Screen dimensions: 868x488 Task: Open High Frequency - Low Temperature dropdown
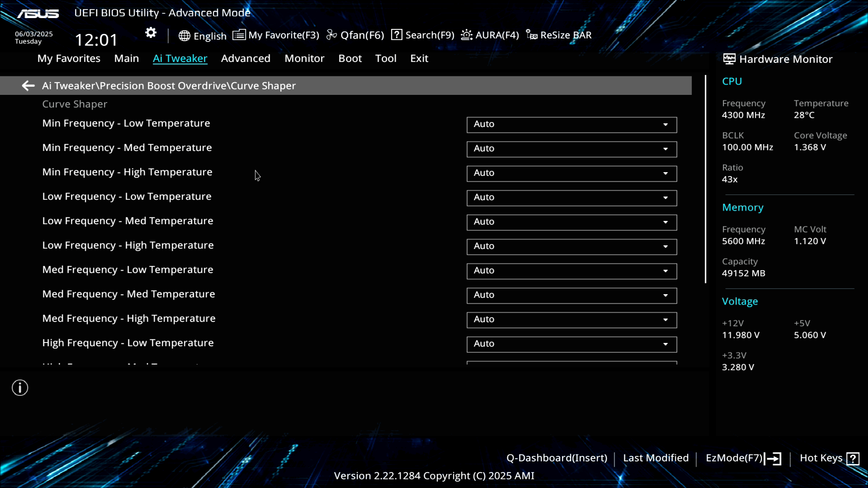571,344
